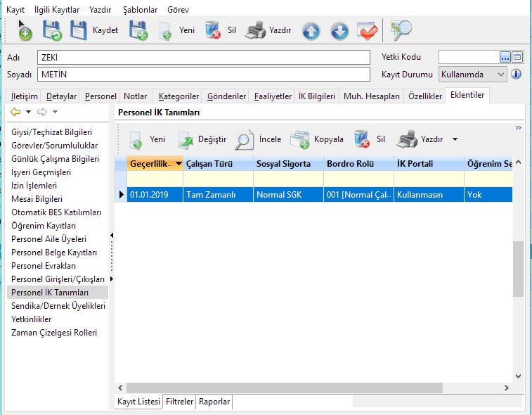Click the Adı input field
This screenshot has width=532, height=415.
pyautogui.click(x=203, y=57)
